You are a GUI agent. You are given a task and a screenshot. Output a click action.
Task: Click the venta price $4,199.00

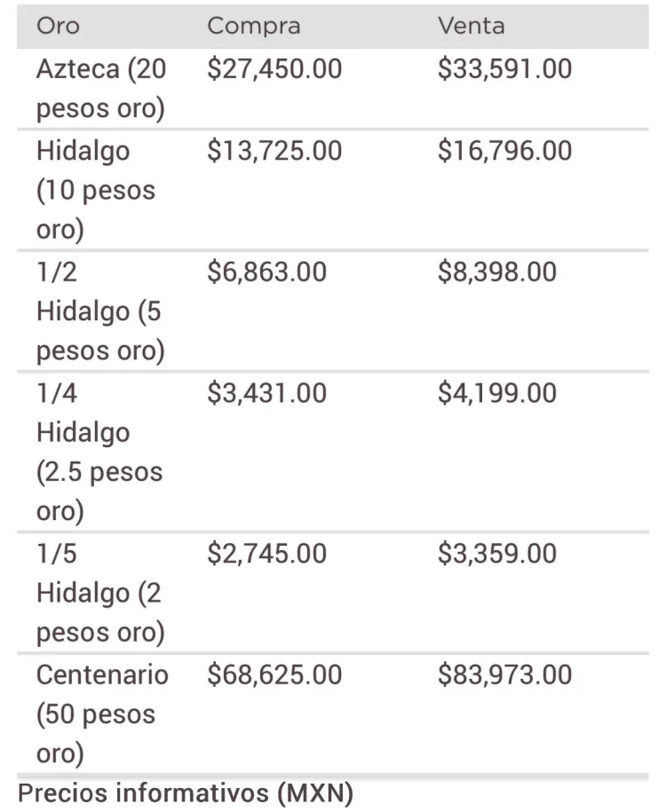tap(496, 392)
